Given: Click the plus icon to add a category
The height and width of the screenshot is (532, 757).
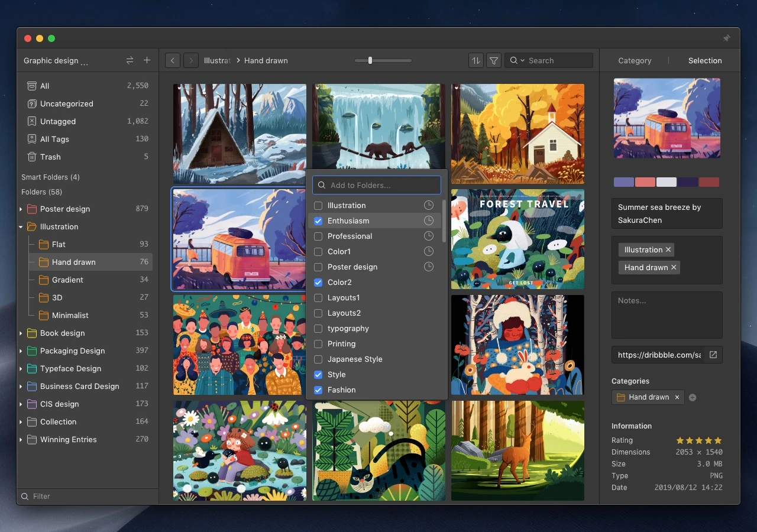Looking at the screenshot, I should (x=693, y=397).
